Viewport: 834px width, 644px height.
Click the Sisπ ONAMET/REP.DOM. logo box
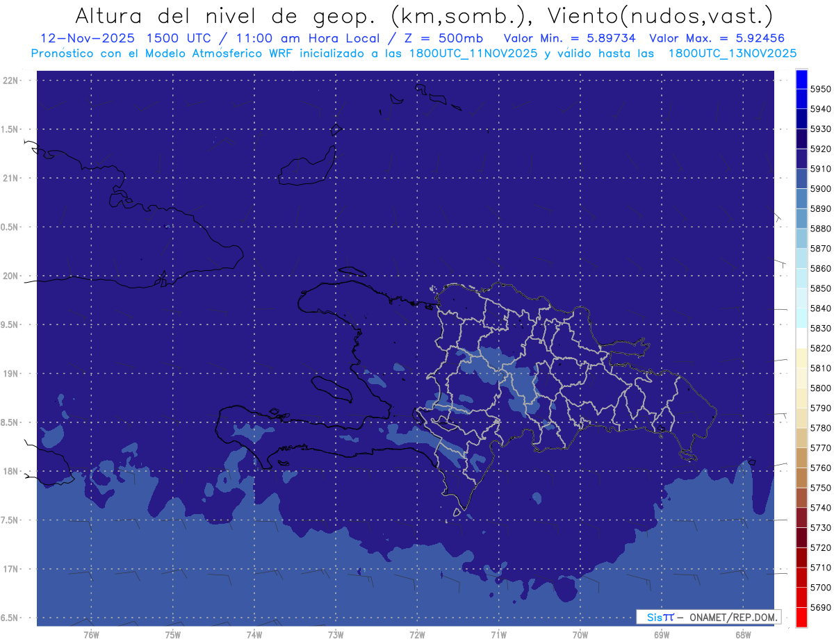click(708, 617)
